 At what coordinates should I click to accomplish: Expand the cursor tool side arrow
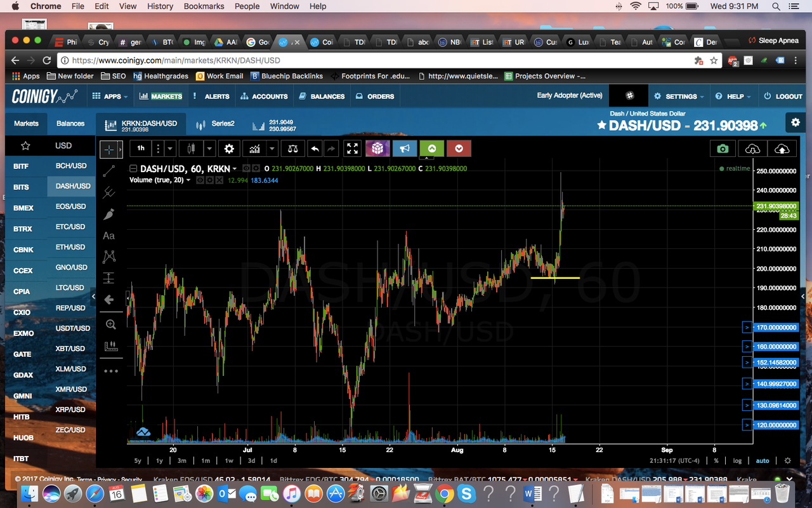120,149
